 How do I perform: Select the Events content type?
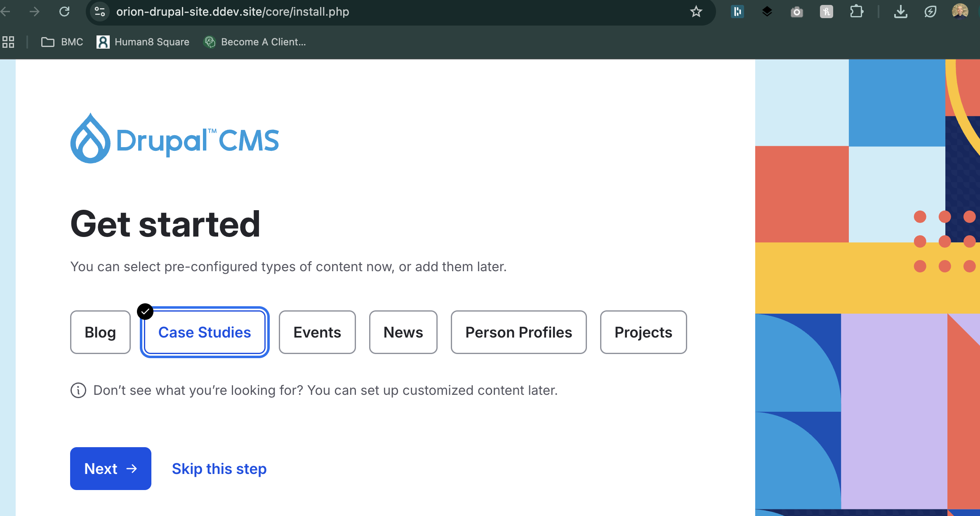point(317,332)
